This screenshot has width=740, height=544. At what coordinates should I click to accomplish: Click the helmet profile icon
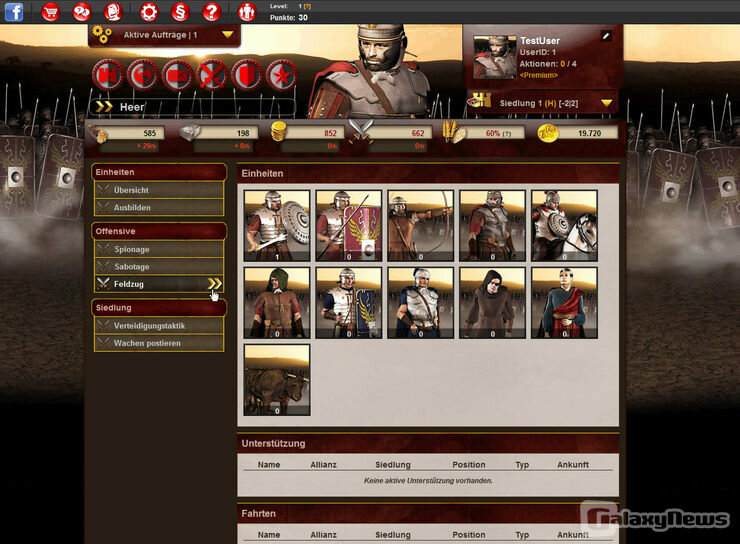click(113, 12)
